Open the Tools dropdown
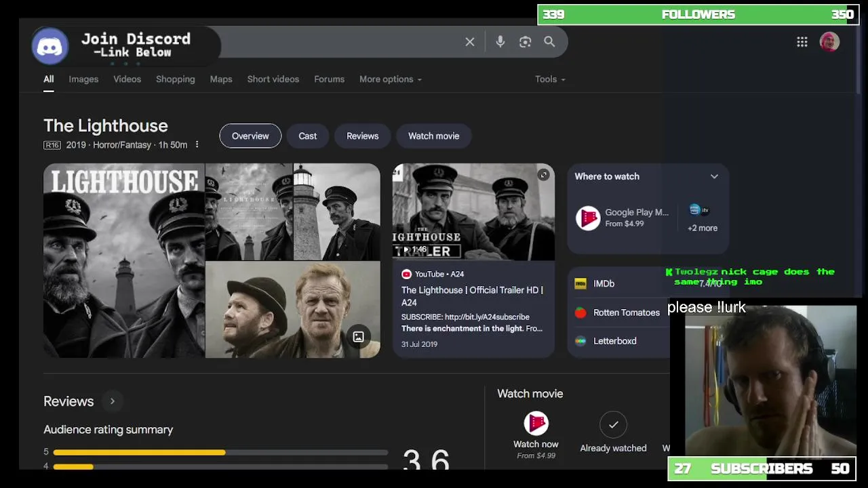Image resolution: width=868 pixels, height=488 pixels. tap(550, 79)
